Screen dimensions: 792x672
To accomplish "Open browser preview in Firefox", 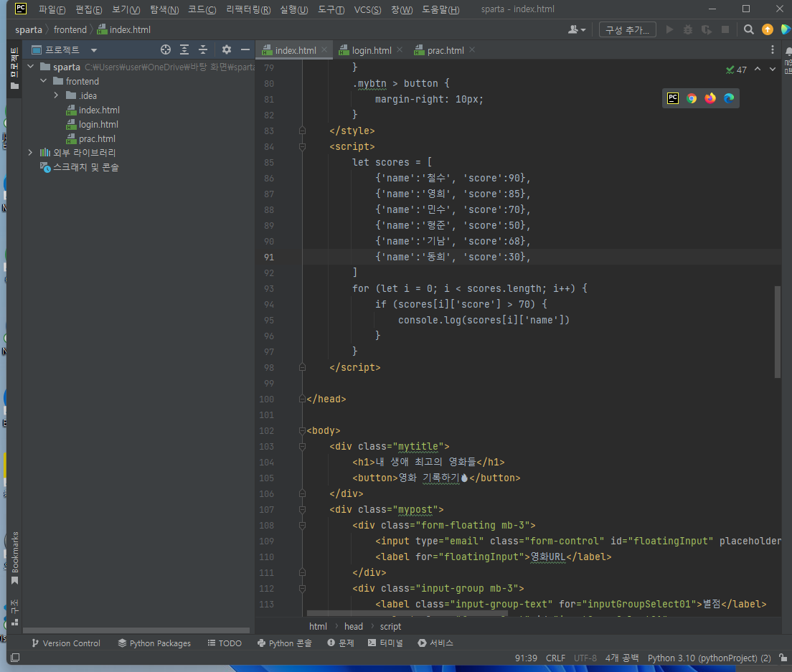I will (710, 98).
